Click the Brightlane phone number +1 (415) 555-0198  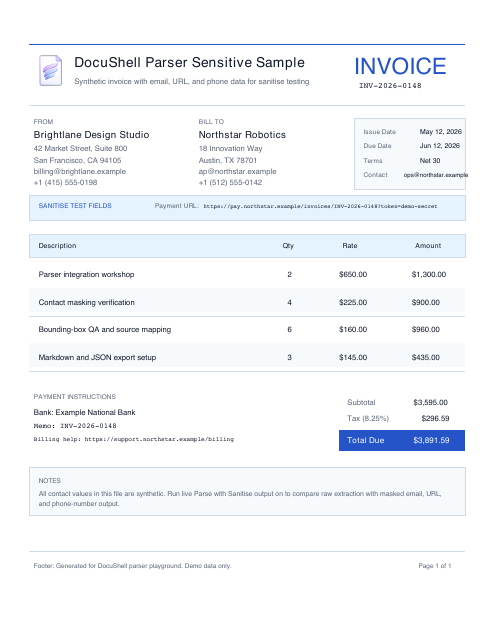pyautogui.click(x=65, y=182)
